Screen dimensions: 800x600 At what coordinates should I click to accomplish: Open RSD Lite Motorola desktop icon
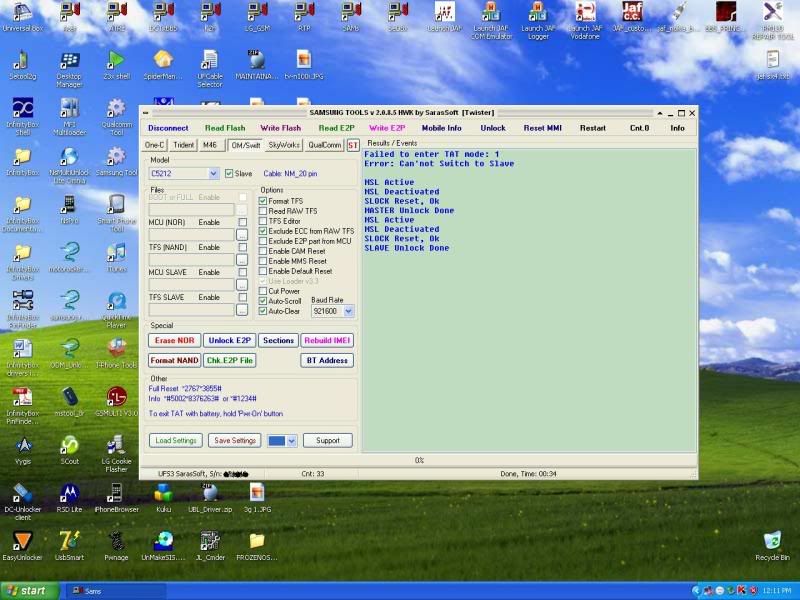coord(69,497)
